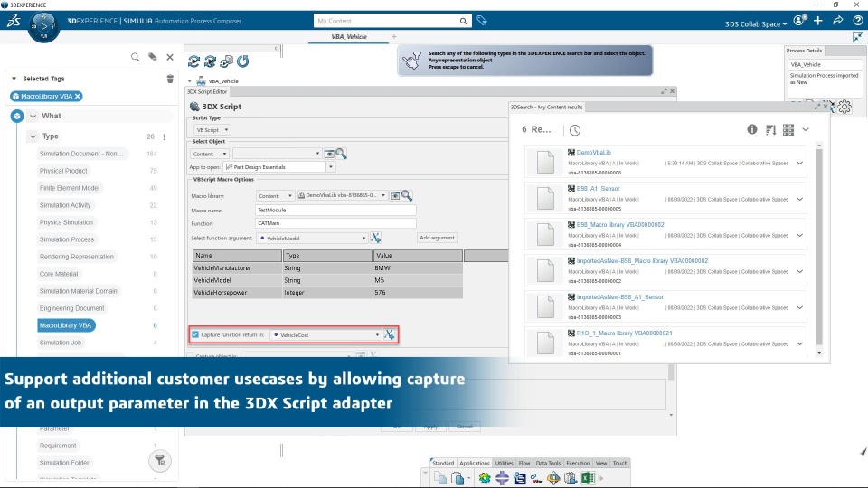Open the tag icon beside search bar
The width and height of the screenshot is (868, 488).
click(x=482, y=21)
